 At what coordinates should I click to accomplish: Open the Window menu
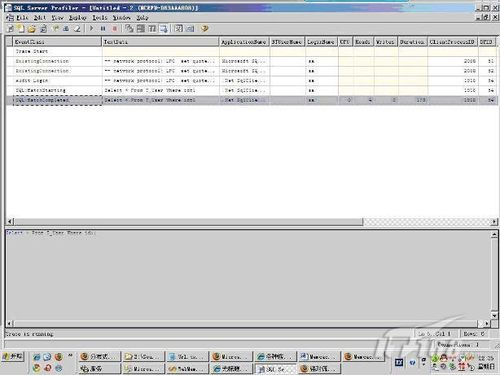click(x=121, y=18)
